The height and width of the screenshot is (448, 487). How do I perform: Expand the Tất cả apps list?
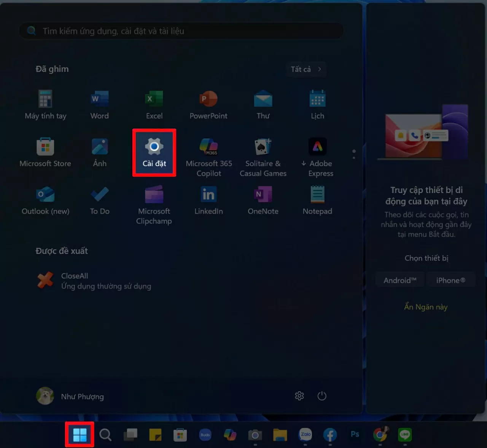point(306,69)
